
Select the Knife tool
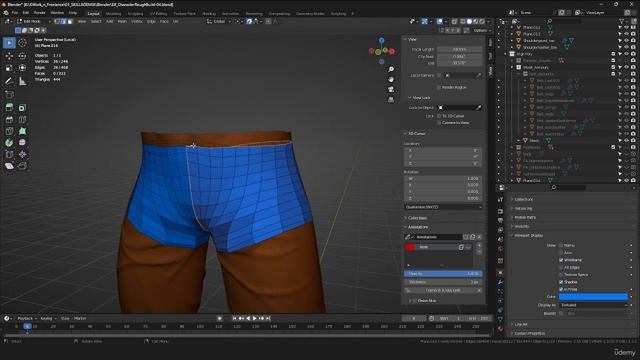coord(9,131)
